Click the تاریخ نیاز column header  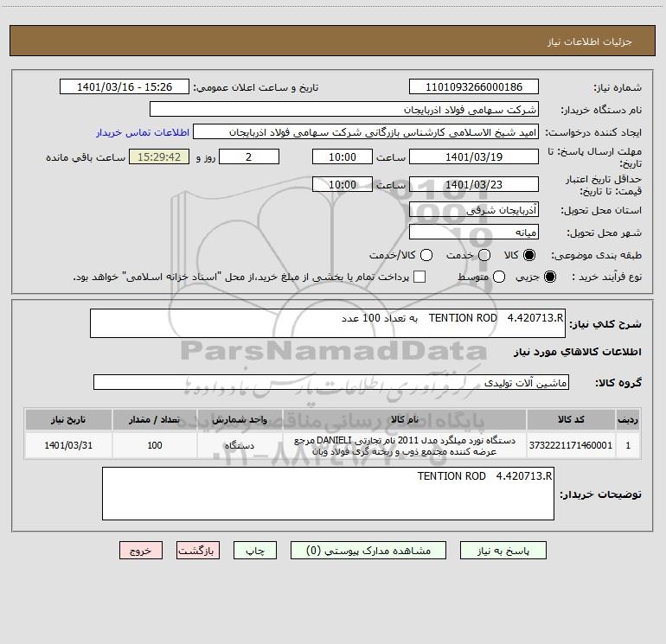(68, 420)
